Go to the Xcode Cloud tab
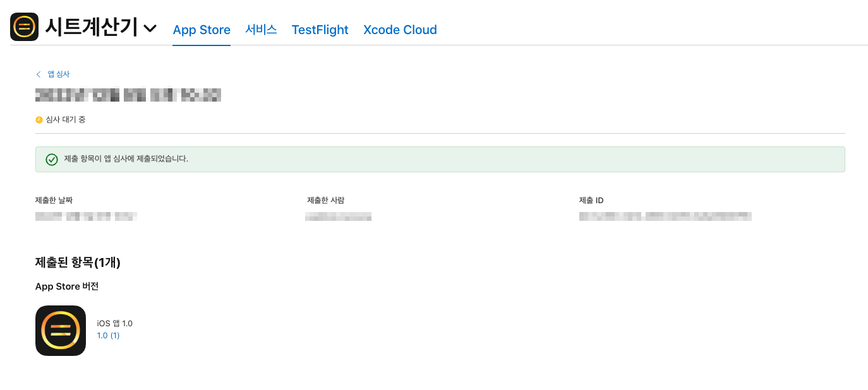The width and height of the screenshot is (868, 390). click(400, 30)
